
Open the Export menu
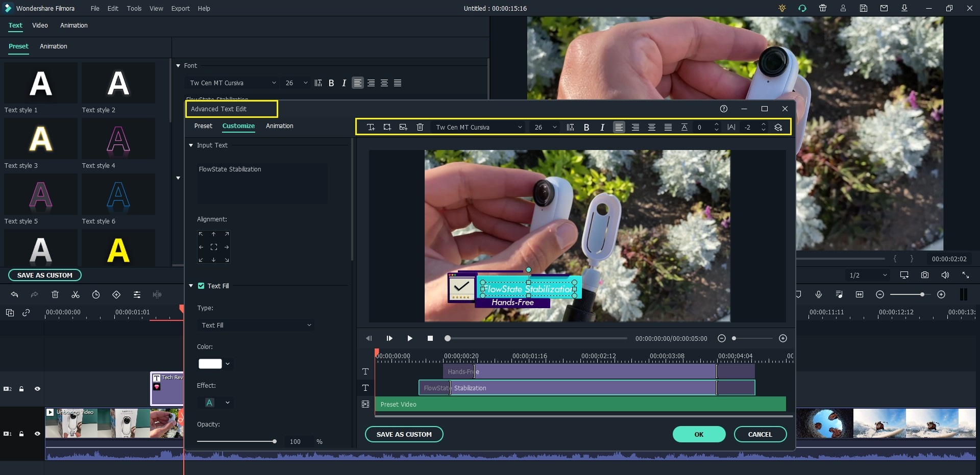180,8
